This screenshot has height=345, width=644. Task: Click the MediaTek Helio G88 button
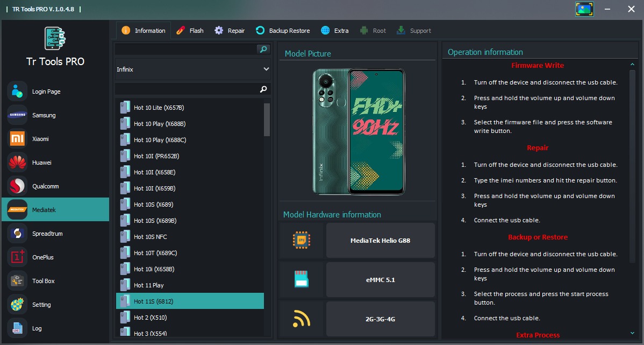coord(380,241)
